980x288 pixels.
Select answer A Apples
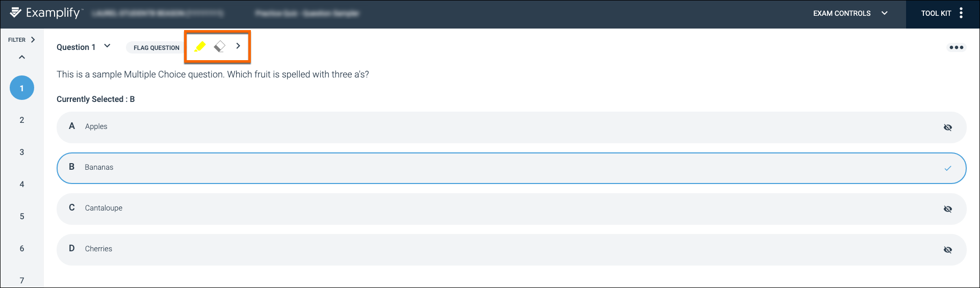(x=511, y=127)
